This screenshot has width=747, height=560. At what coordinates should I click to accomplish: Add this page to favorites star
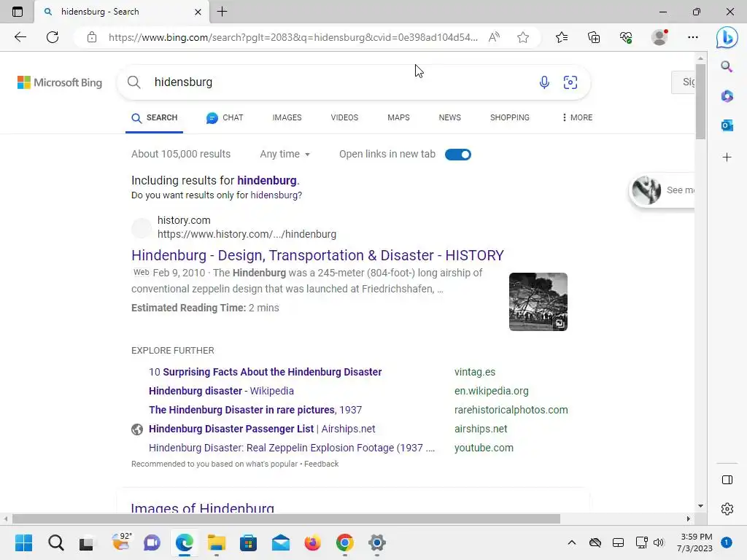click(522, 37)
